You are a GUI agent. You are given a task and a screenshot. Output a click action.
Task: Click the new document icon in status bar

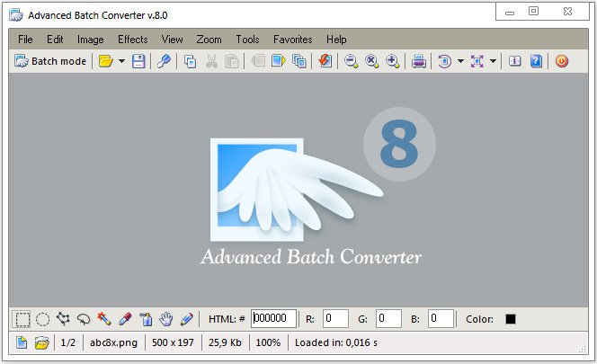tap(22, 342)
